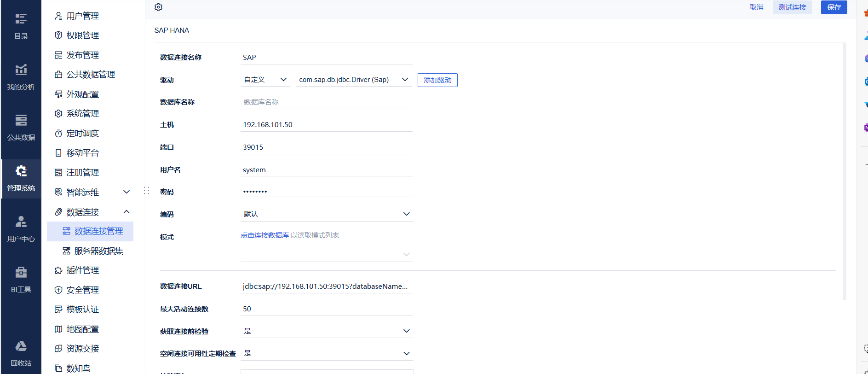
Task: Click the SAP HANA heading text
Action: [172, 30]
